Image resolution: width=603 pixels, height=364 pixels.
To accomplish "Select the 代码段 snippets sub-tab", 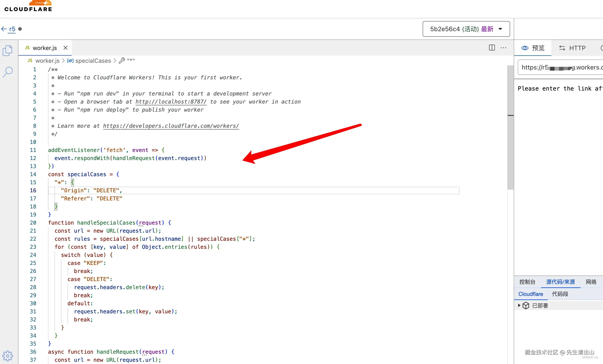I will coord(560,294).
